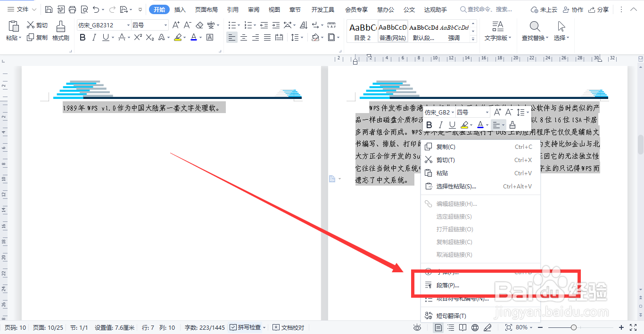Image resolution: width=644 pixels, height=334 pixels.
Task: Increase indent in the ribbon
Action: pos(276,25)
